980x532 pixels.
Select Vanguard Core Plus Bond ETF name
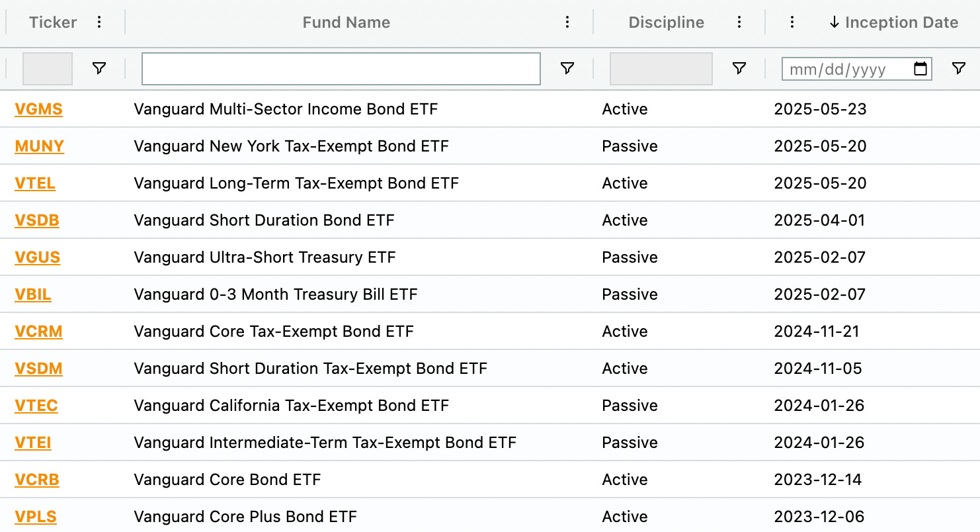(x=245, y=517)
